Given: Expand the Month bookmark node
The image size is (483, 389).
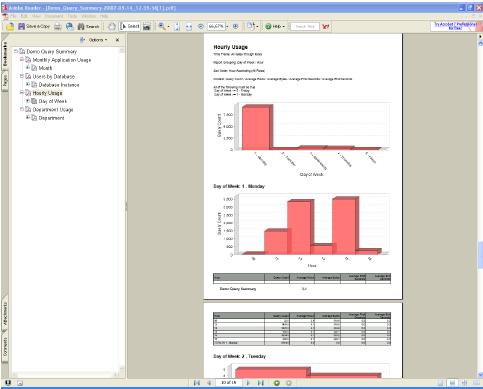Looking at the screenshot, I should coord(28,68).
